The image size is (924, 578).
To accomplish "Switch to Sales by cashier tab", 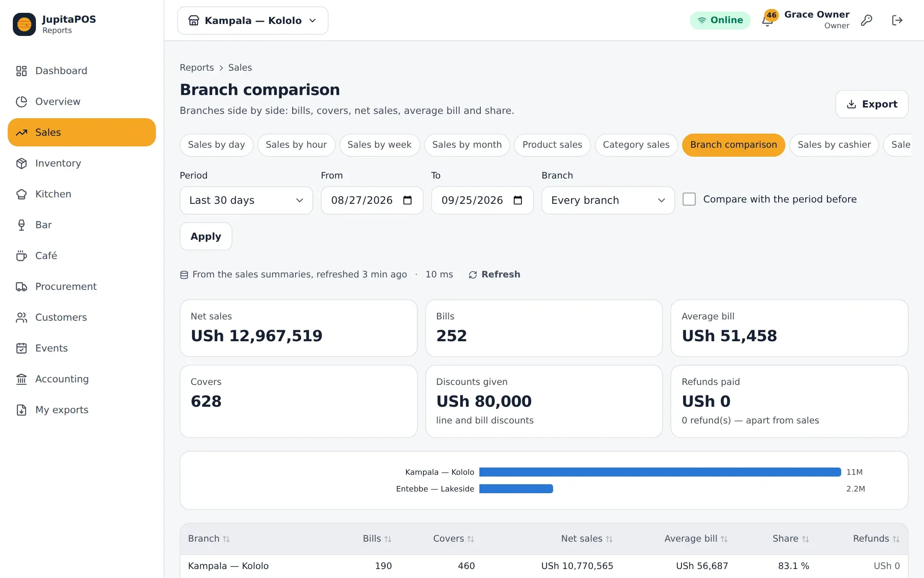I will click(x=834, y=145).
